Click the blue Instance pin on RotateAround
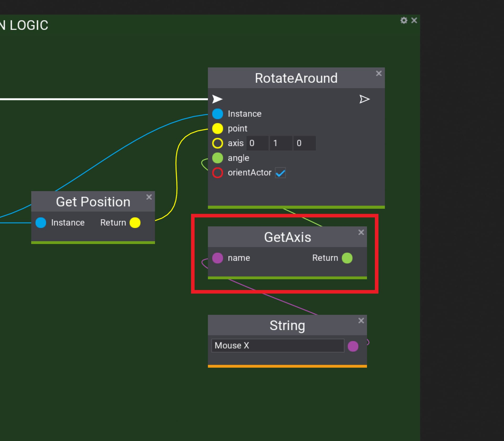The width and height of the screenshot is (504, 441). tap(218, 114)
